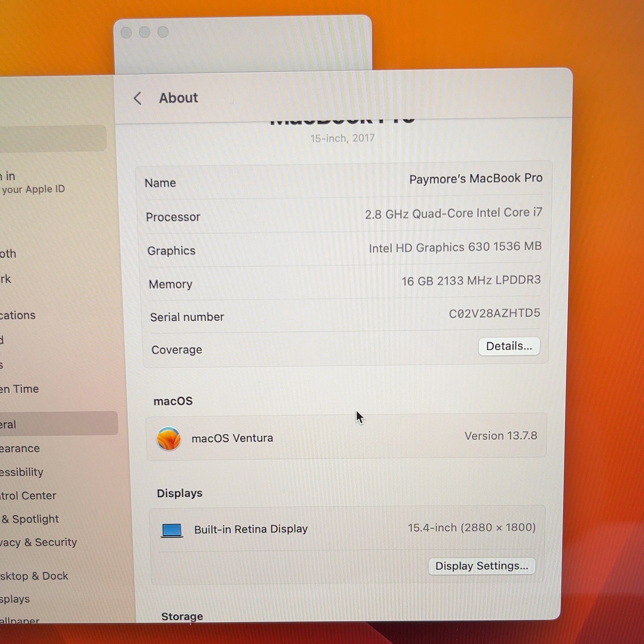The height and width of the screenshot is (644, 644).
Task: Click the 15-inch, 2017 model text
Action: click(342, 138)
